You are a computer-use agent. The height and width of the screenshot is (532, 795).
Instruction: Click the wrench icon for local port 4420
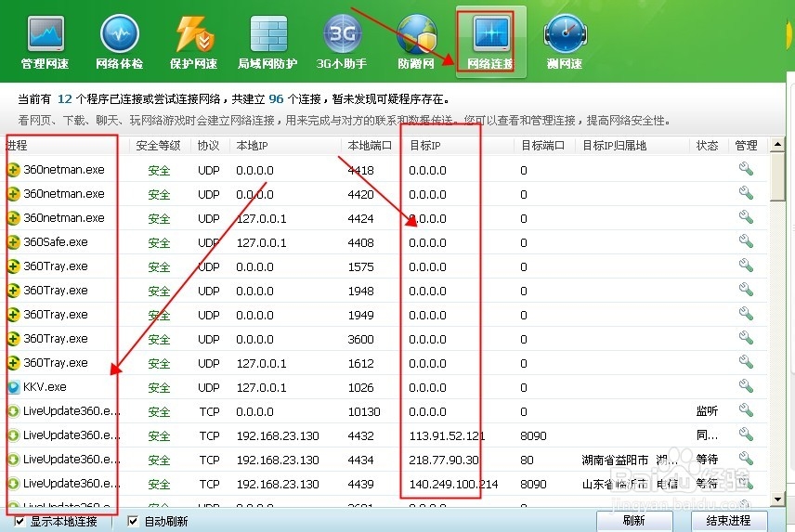746,193
